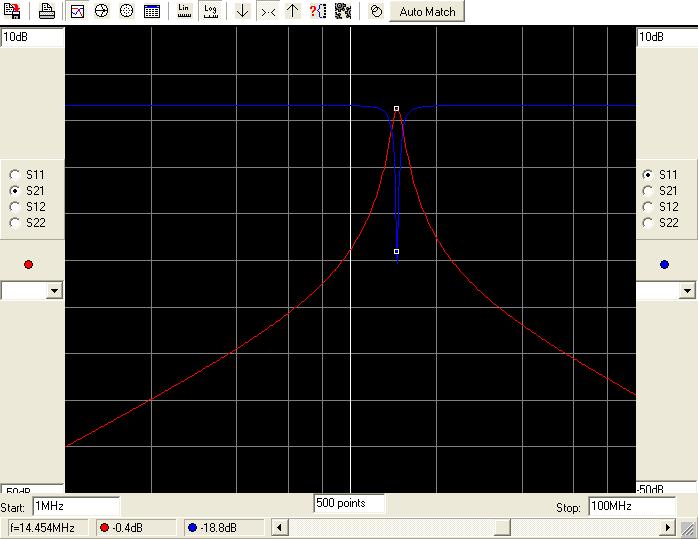The width and height of the screenshot is (698, 539).
Task: Click the Start frequency field showing 1MHz
Action: click(x=75, y=507)
